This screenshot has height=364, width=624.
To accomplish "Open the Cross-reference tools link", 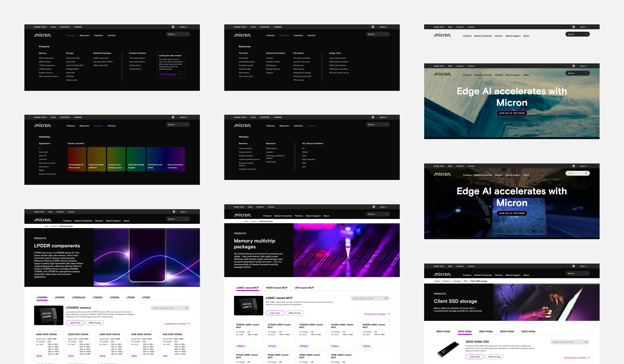I will point(337,58).
